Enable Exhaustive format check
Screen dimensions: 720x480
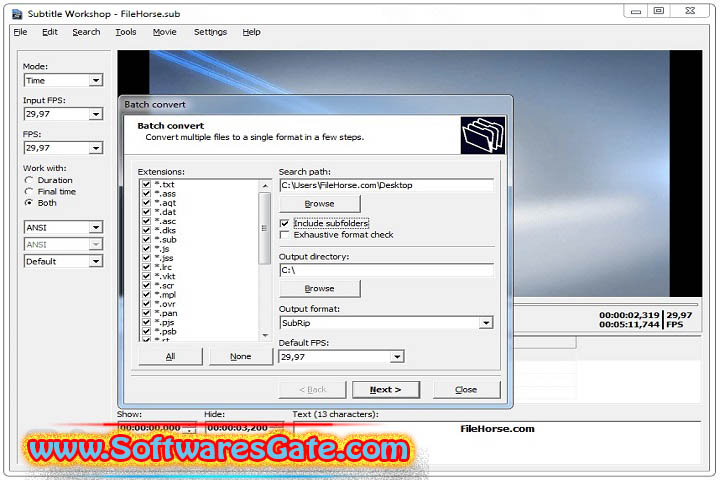pos(285,235)
